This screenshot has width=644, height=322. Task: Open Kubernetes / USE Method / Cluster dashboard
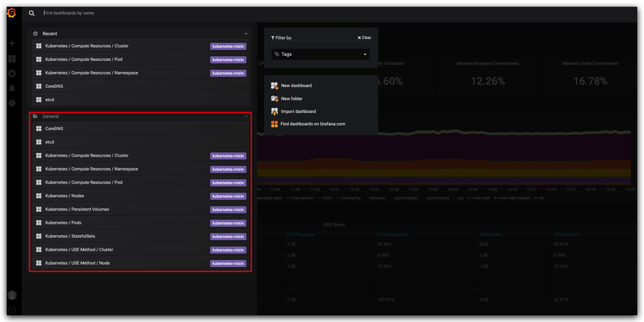point(141,250)
